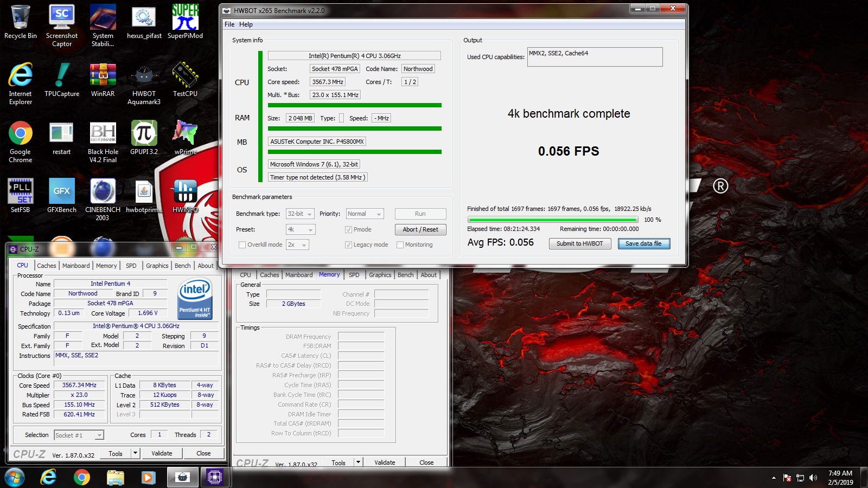Open GPUPI 3.2 desktop icon
The height and width of the screenshot is (488, 868).
144,138
